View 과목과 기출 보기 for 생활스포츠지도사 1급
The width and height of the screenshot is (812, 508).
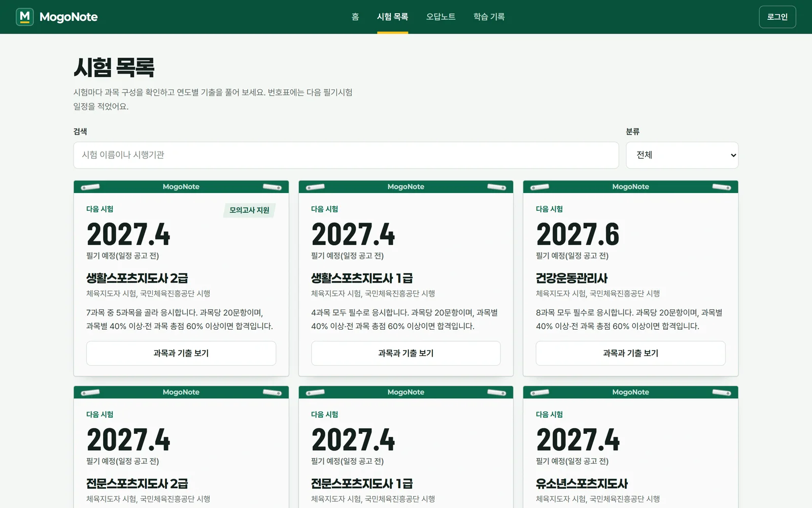point(406,353)
